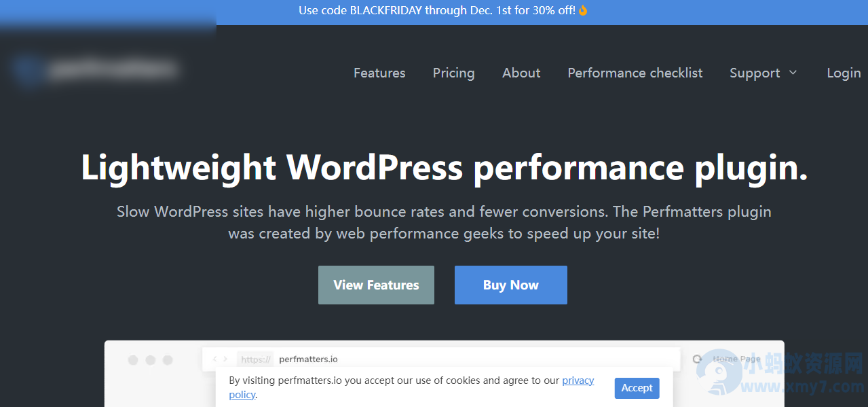Click the forward arrow in the browser mockup

(x=225, y=359)
